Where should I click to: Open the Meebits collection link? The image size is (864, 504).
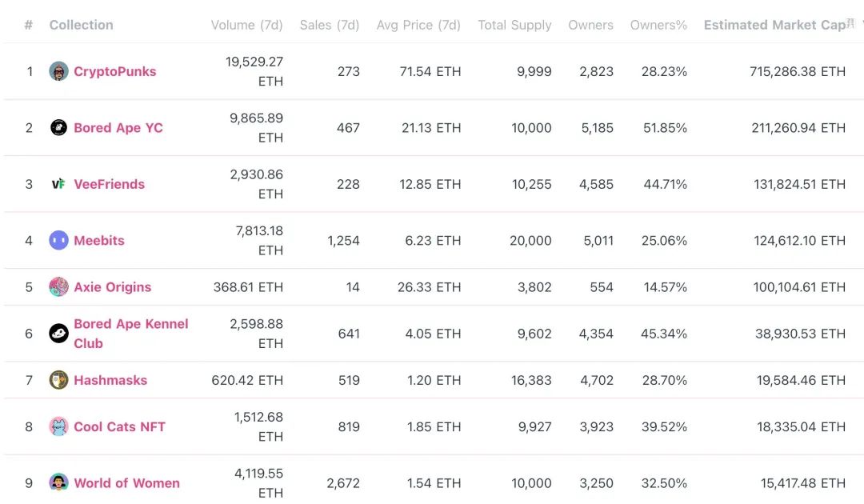99,240
